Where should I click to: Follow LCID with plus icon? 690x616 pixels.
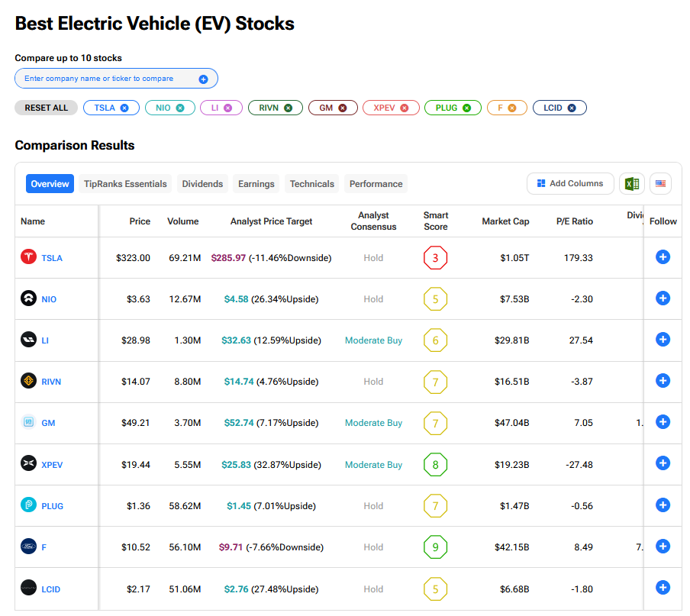click(663, 588)
